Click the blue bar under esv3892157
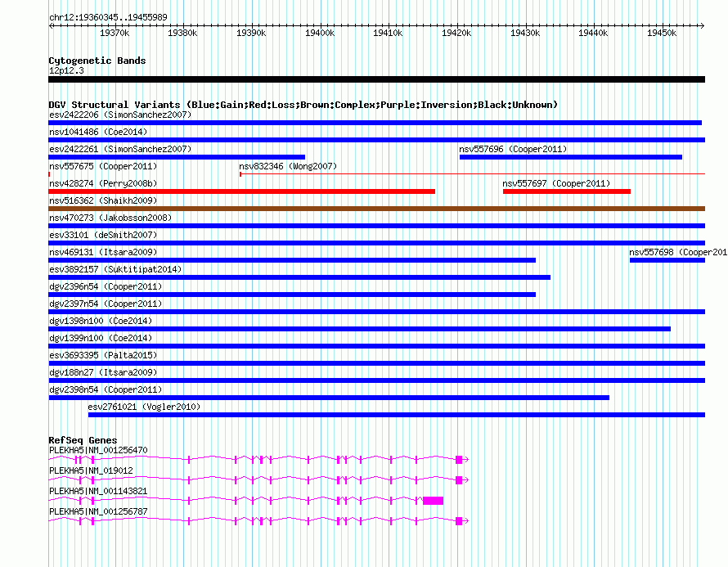 [299, 277]
